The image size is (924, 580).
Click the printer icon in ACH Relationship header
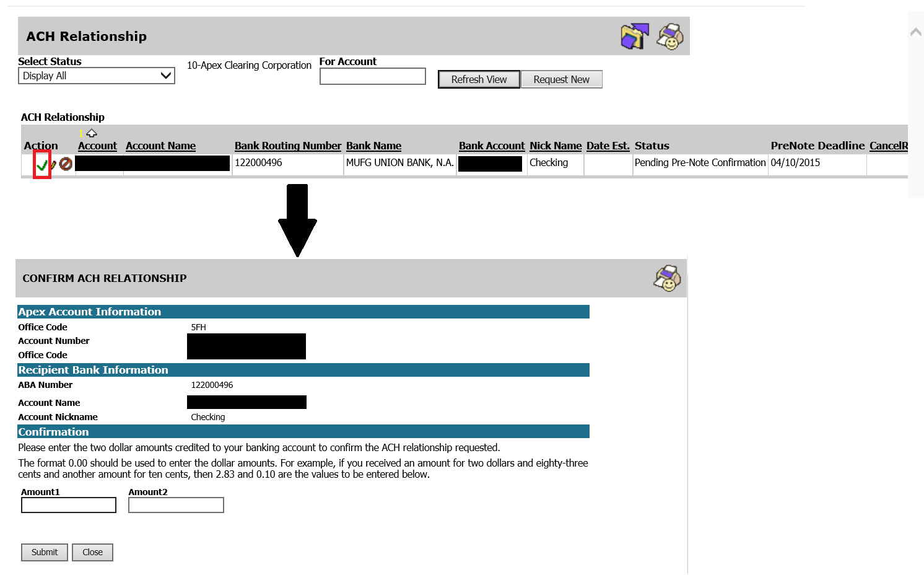669,37
